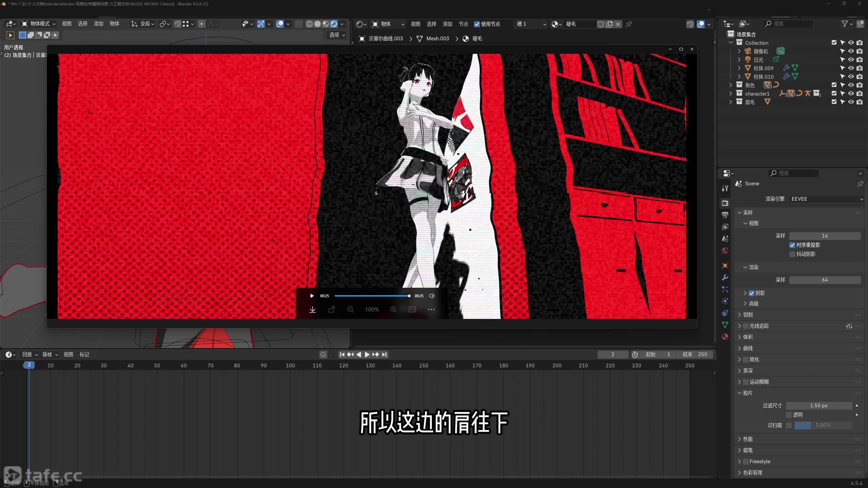Open the Modifier wrench properties tab
This screenshot has height=488, width=868.
point(725,278)
